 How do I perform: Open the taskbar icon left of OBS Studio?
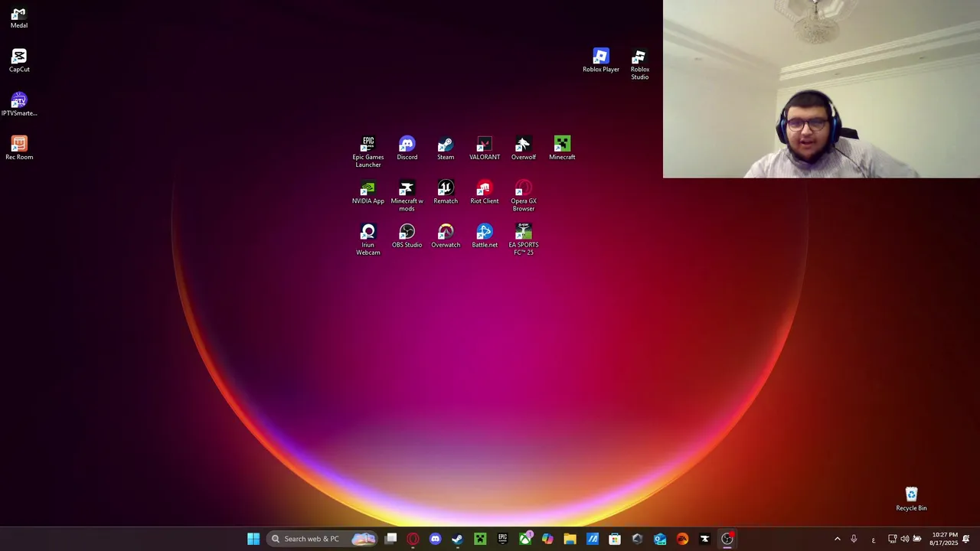[705, 539]
